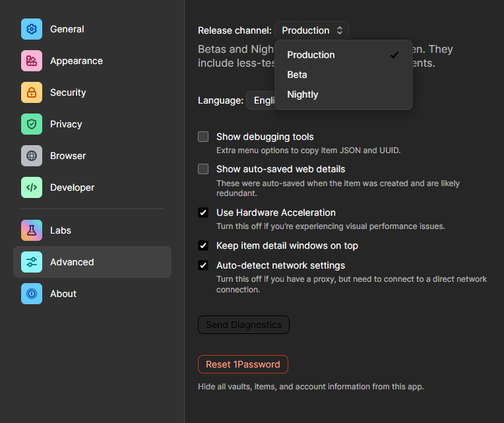The image size is (504, 423).
Task: Click 'Auto-detect network settings' label text
Action: pos(280,265)
